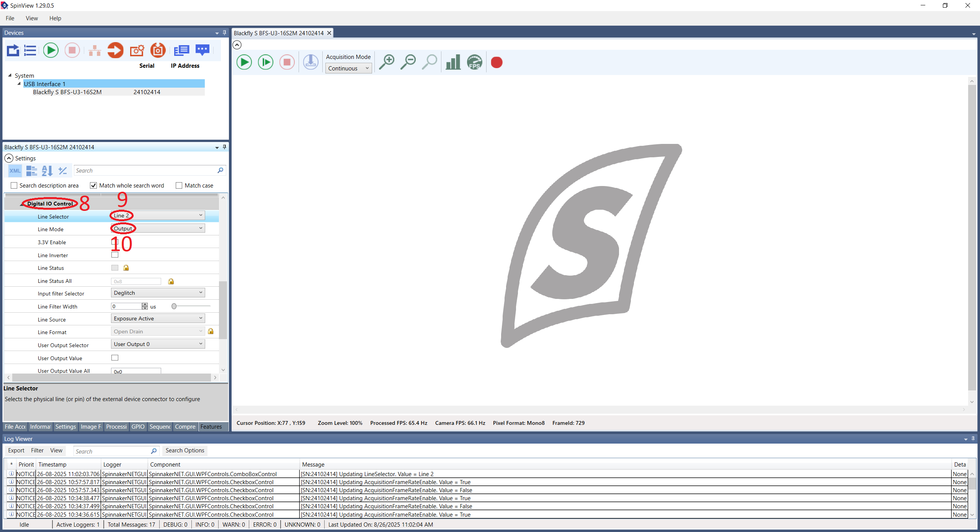Screen dimensions: 980x532
Task: Click the save image download icon
Action: coord(310,62)
